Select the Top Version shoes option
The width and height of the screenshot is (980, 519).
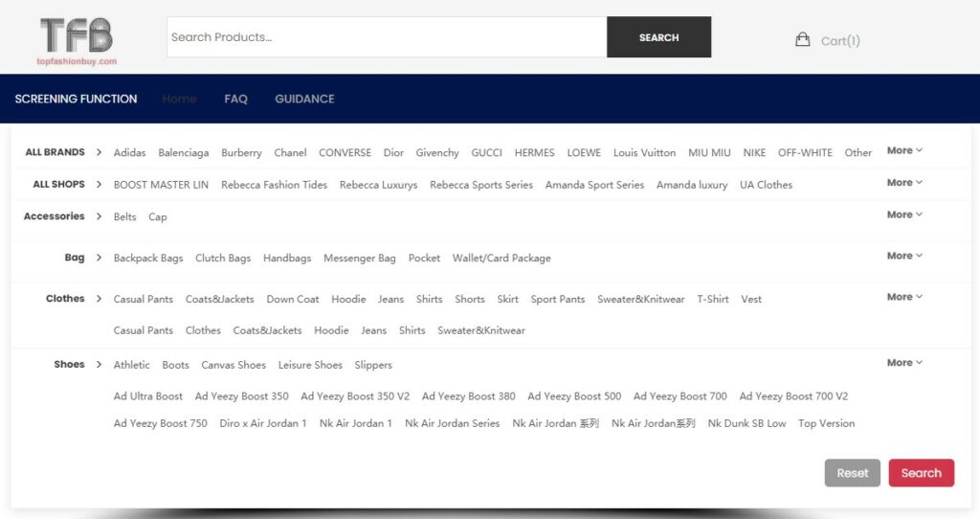click(826, 423)
